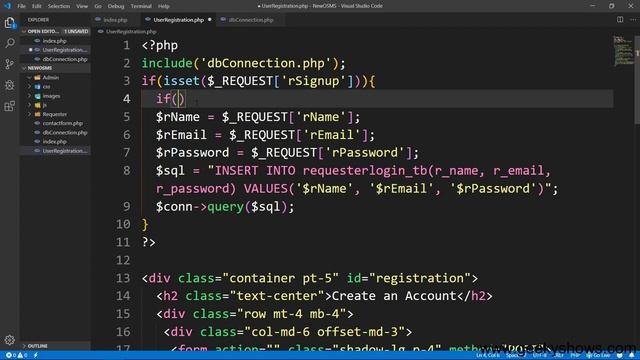
Task: Click the unsaved marker beside UserRegistration in Open Editors
Action: 30,50
